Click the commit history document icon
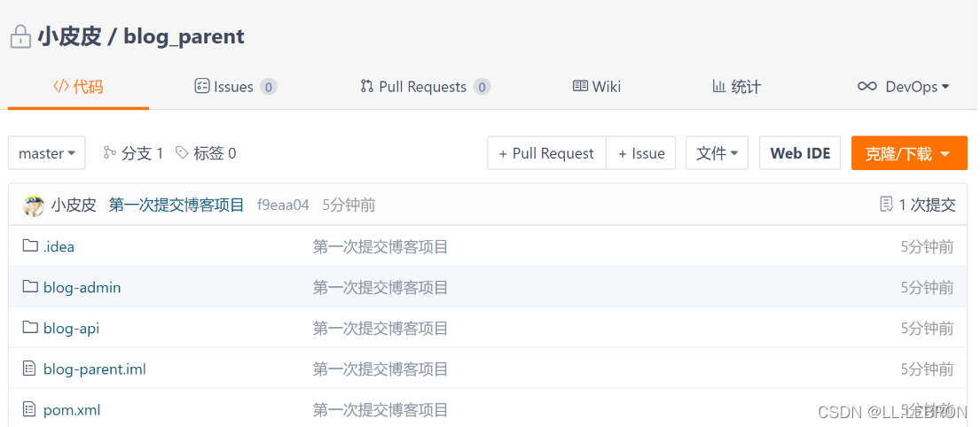 [886, 204]
